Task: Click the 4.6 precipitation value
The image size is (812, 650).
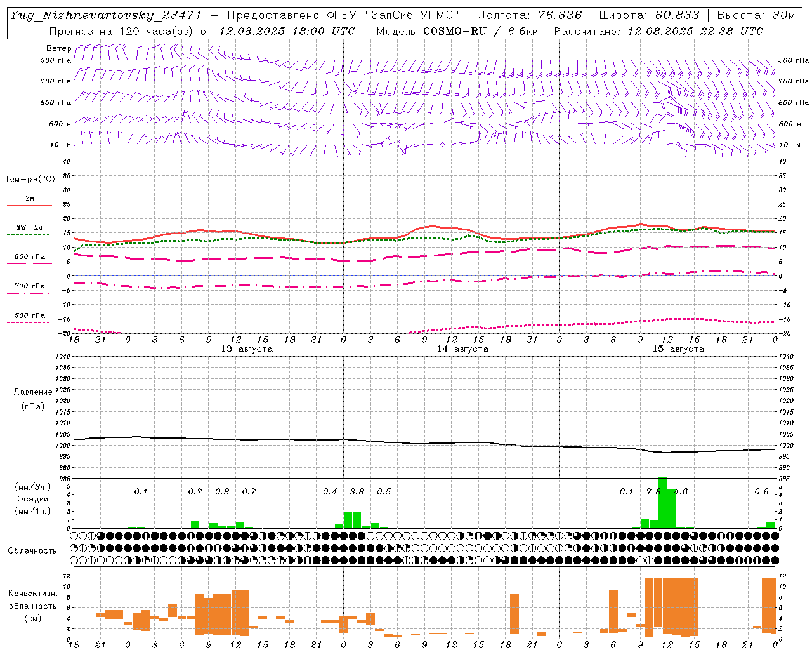Action: (681, 491)
